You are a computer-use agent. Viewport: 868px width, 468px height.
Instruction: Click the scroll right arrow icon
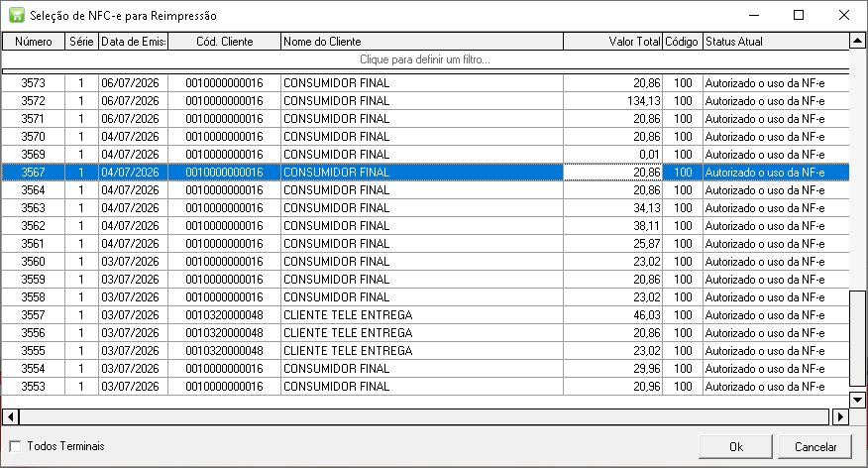click(840, 416)
